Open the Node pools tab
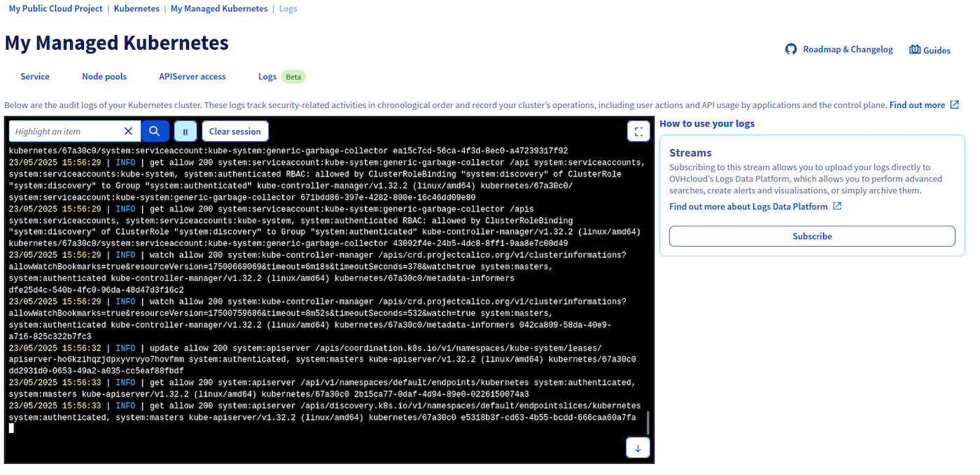The height and width of the screenshot is (475, 980). tap(104, 77)
